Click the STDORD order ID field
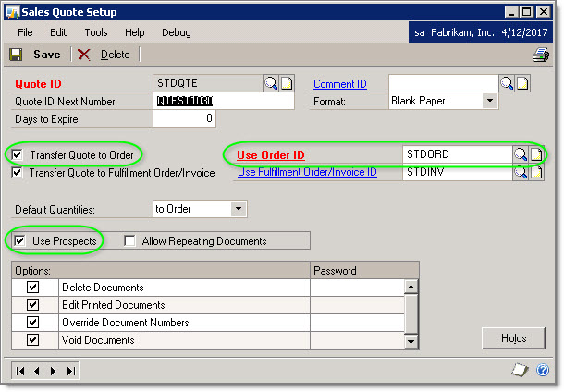Screen dimensions: 564x392 click(x=458, y=154)
